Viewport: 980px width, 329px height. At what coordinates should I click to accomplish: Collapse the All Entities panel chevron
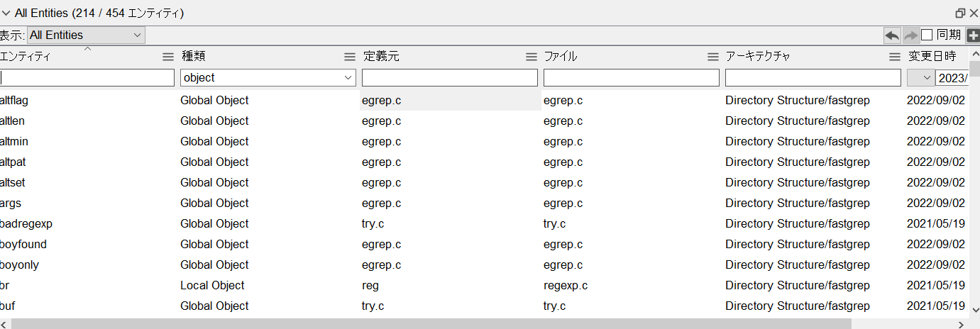pos(6,13)
